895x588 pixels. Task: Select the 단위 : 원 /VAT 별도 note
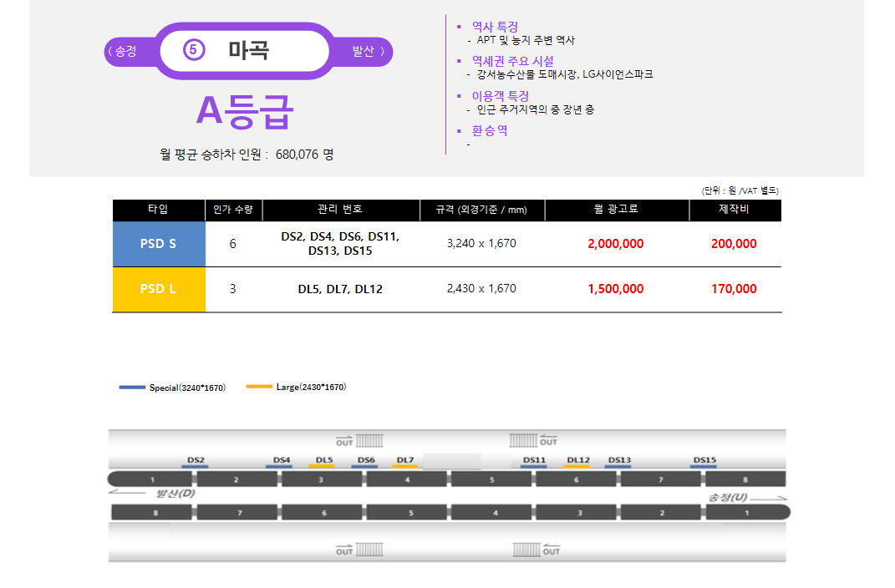740,190
